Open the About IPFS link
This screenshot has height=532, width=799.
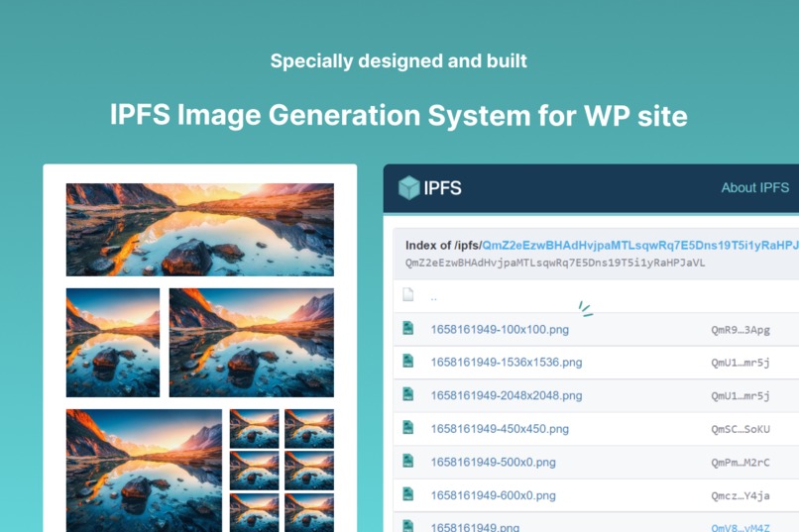(754, 188)
